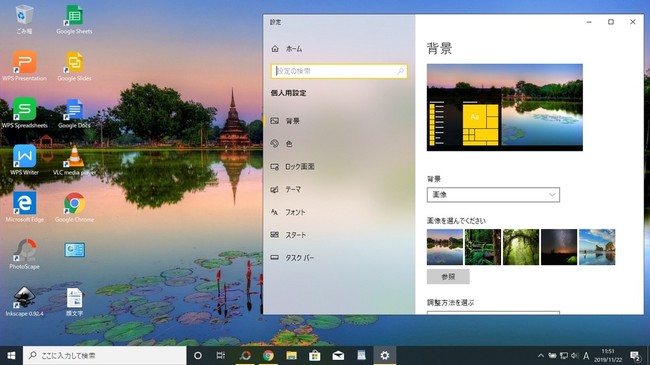Open the 顔文字 file on desktop
Viewport: 650px width, 365px height.
tap(75, 301)
